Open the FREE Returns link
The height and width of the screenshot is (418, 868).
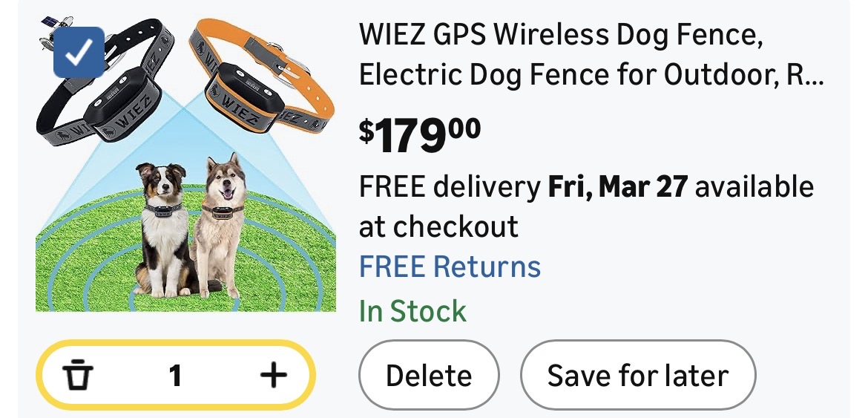450,267
